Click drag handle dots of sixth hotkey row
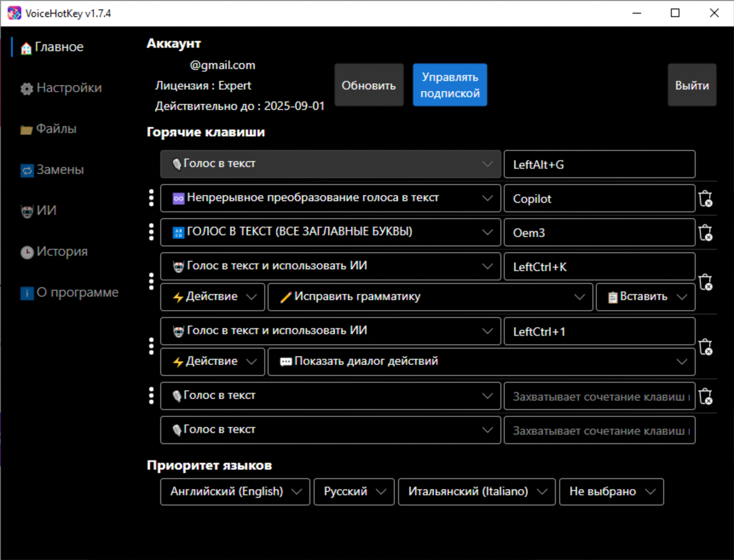The width and height of the screenshot is (734, 560). click(x=152, y=396)
